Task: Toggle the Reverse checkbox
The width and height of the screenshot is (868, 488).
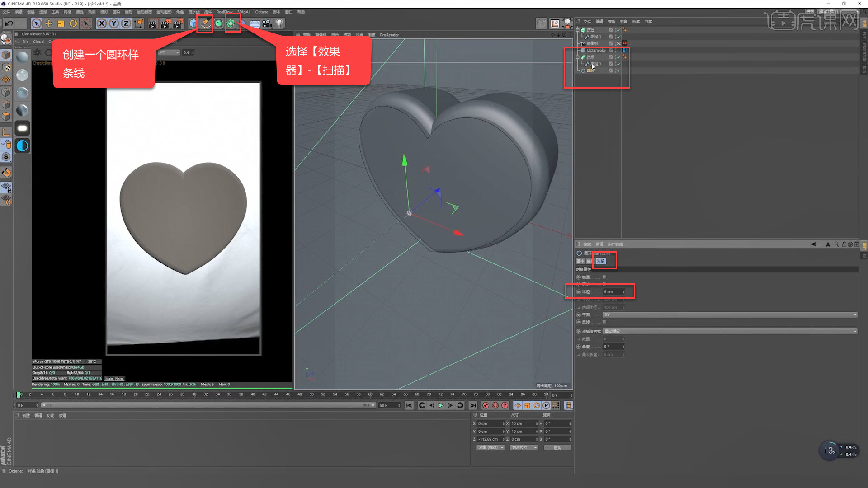Action: tap(604, 322)
